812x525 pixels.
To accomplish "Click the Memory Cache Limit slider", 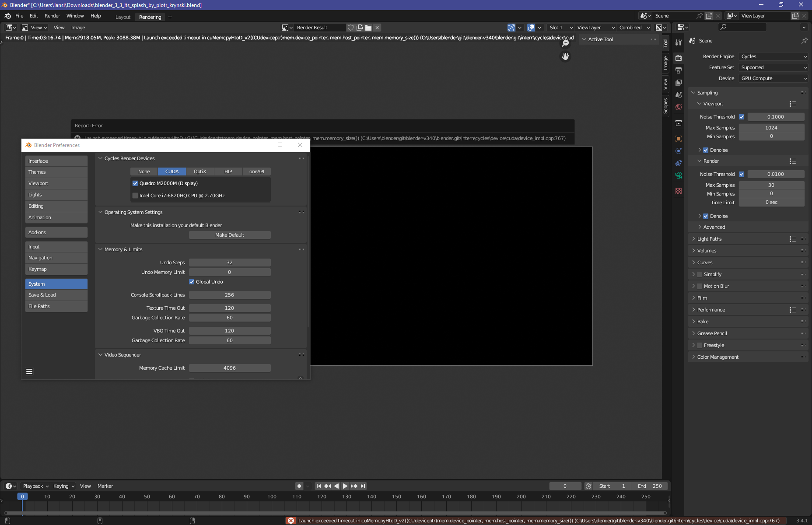I will tap(230, 368).
